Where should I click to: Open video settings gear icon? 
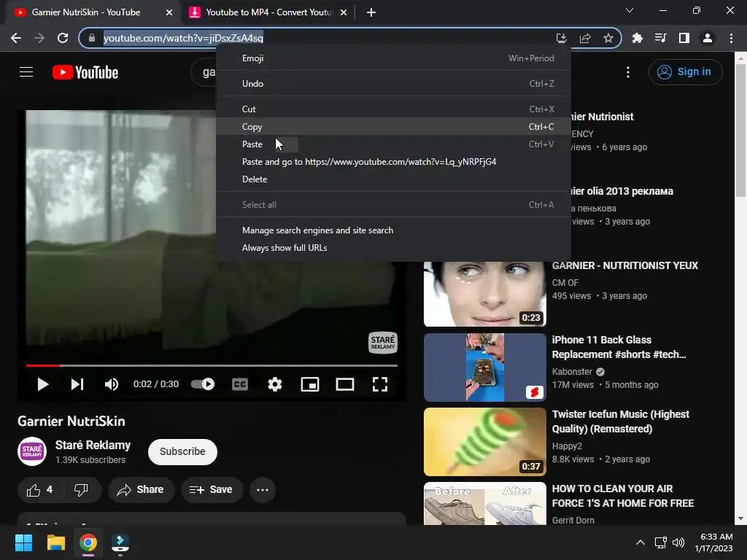tap(275, 384)
